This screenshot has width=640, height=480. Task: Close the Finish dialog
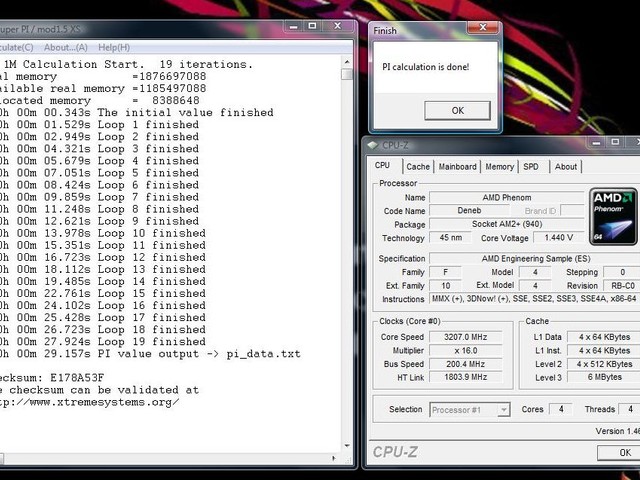[483, 27]
